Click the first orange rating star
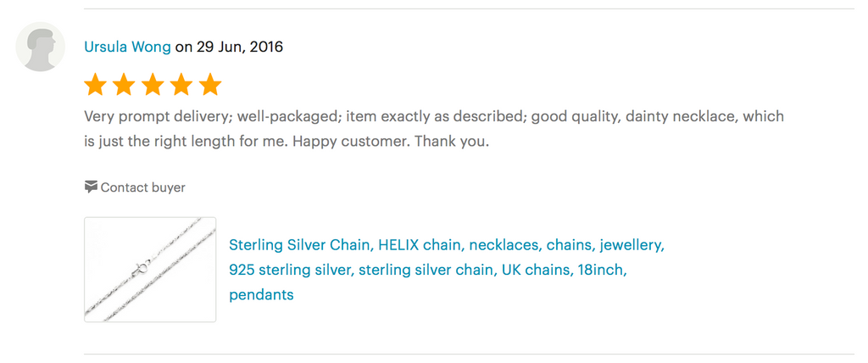 coord(95,85)
